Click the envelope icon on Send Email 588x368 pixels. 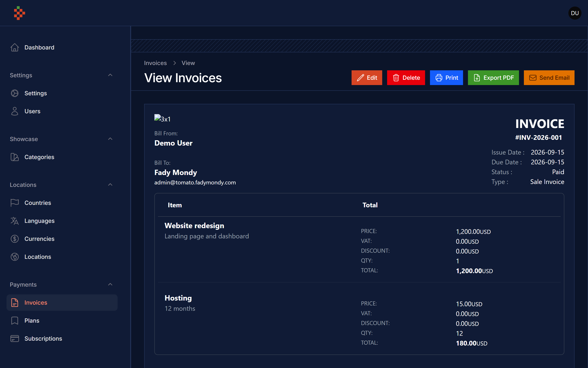[533, 78]
